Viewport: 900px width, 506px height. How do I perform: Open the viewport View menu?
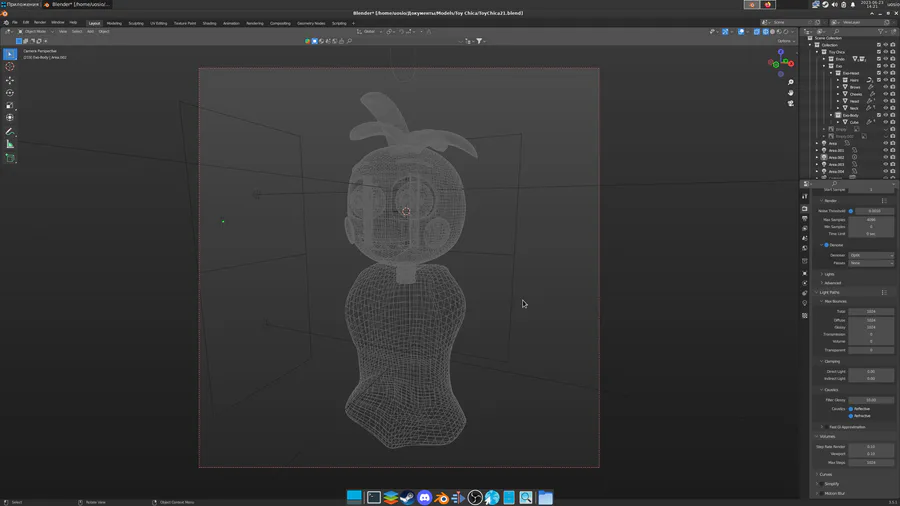pos(63,32)
